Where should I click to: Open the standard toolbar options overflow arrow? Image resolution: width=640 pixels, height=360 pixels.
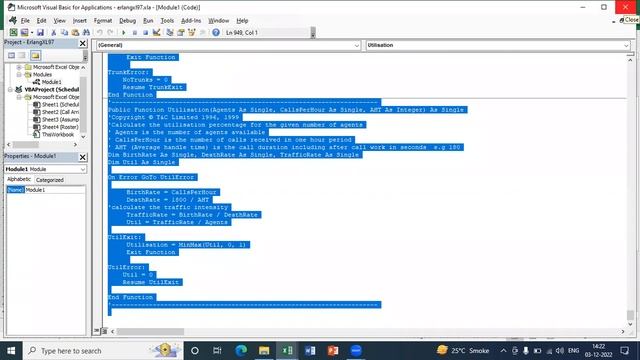coord(313,33)
